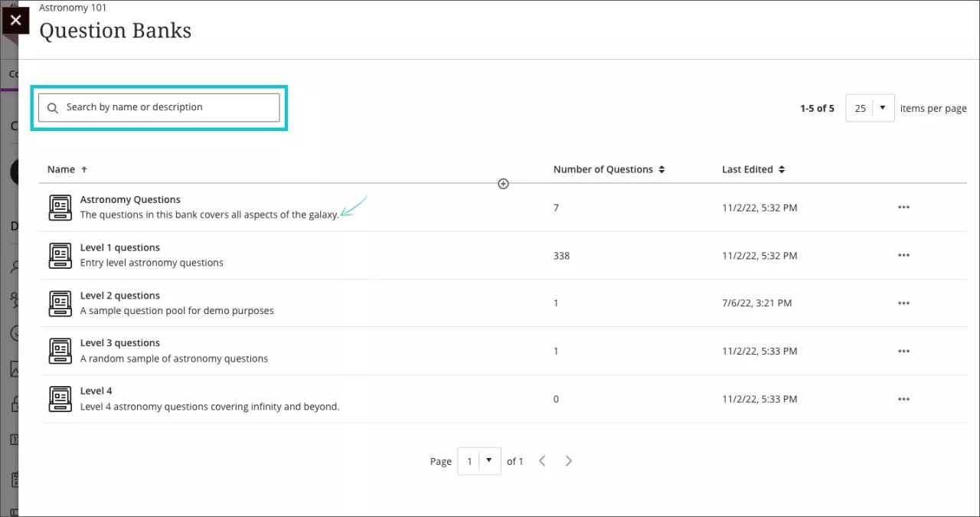Screen dimensions: 980x517
Task: Click the Level 4 question bank icon
Action: coord(60,398)
